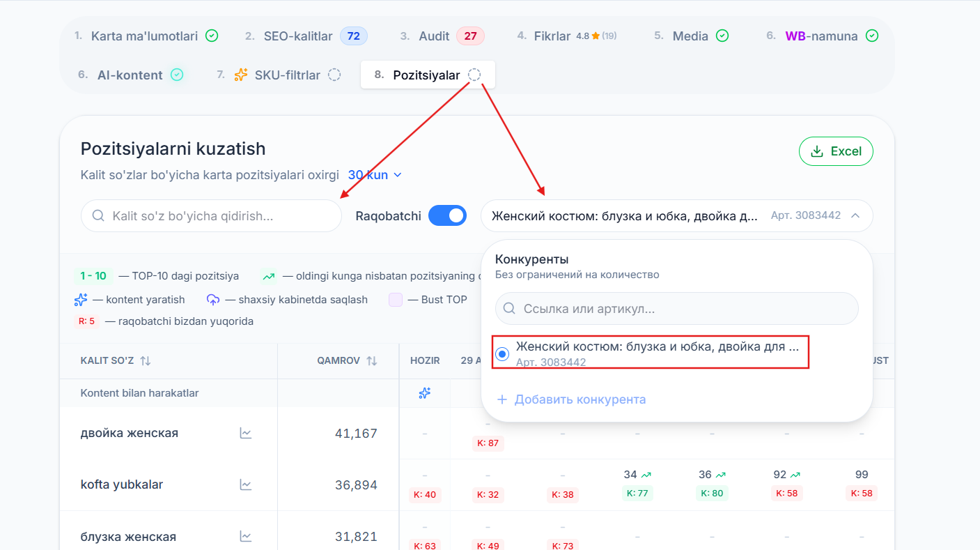
Task: Select the Женский костюм competitor radio button
Action: click(x=502, y=354)
